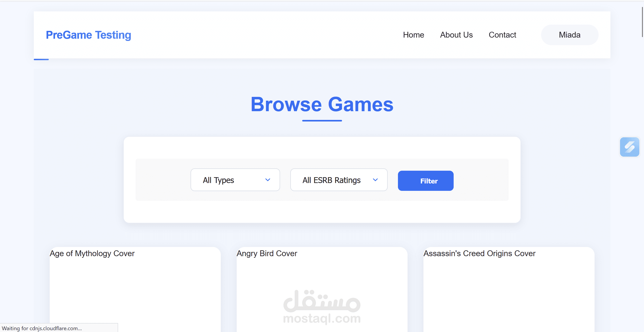Open the All Types dropdown
This screenshot has width=644, height=332.
click(x=235, y=180)
